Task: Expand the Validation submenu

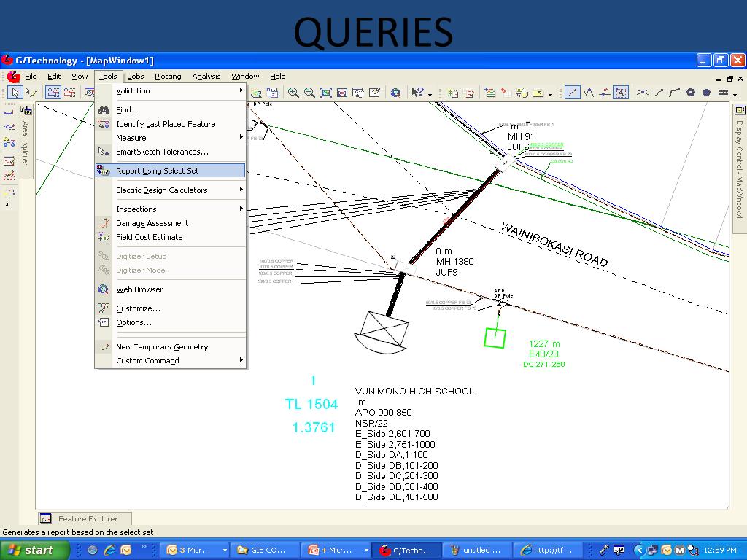Action: [x=171, y=90]
